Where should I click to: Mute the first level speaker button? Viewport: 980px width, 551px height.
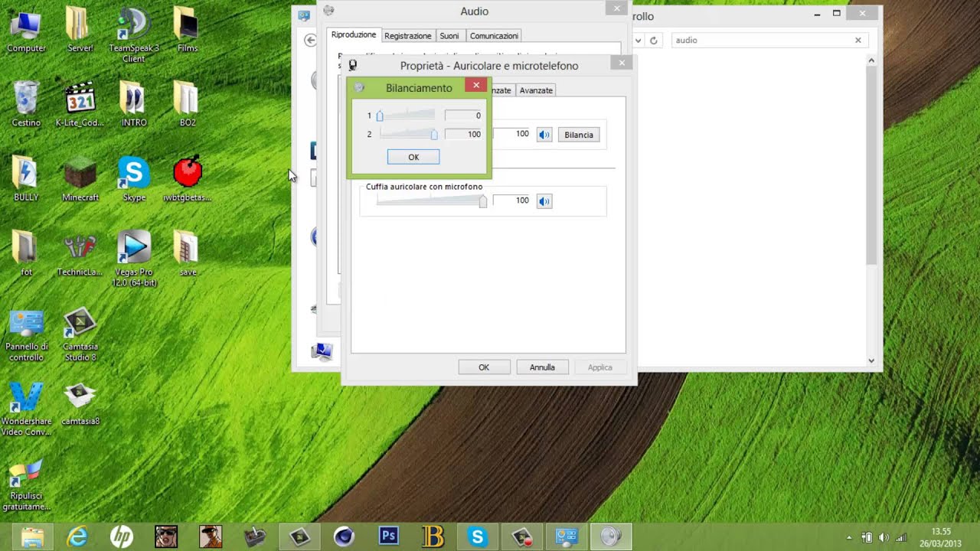(544, 135)
